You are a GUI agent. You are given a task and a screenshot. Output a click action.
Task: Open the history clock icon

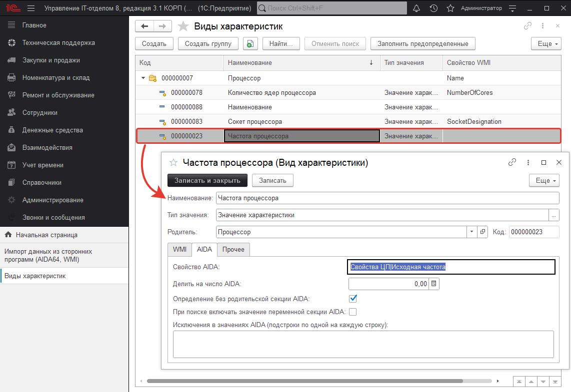pos(433,8)
